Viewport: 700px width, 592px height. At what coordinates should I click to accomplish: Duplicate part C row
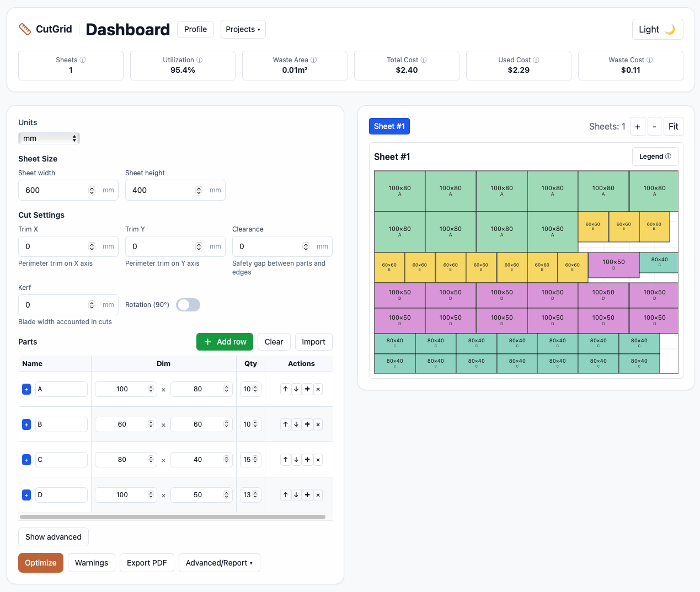[x=307, y=460]
